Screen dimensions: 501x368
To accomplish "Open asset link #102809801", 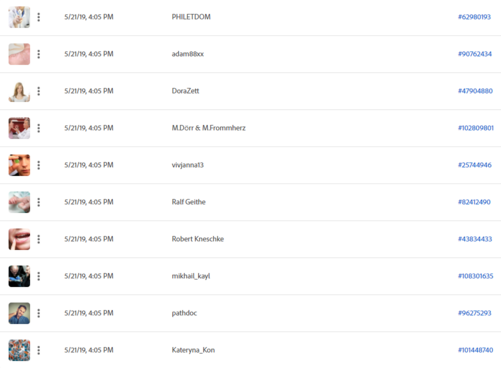I will [476, 128].
